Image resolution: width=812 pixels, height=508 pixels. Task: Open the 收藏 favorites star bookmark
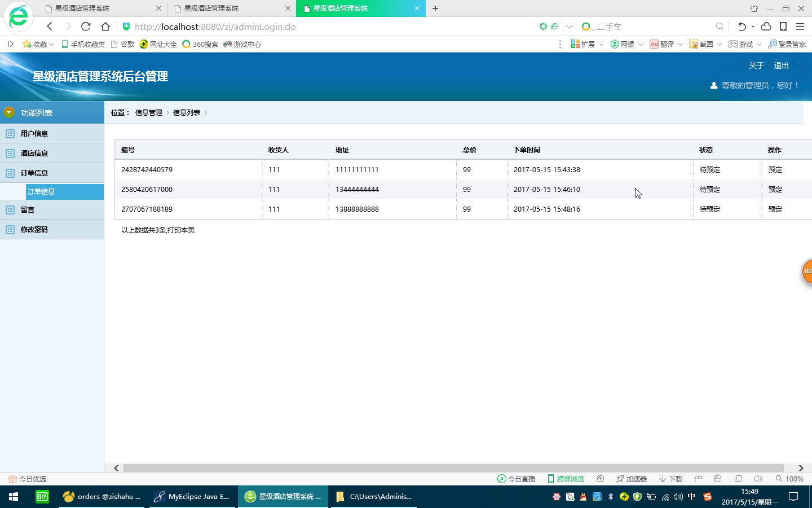(37, 44)
